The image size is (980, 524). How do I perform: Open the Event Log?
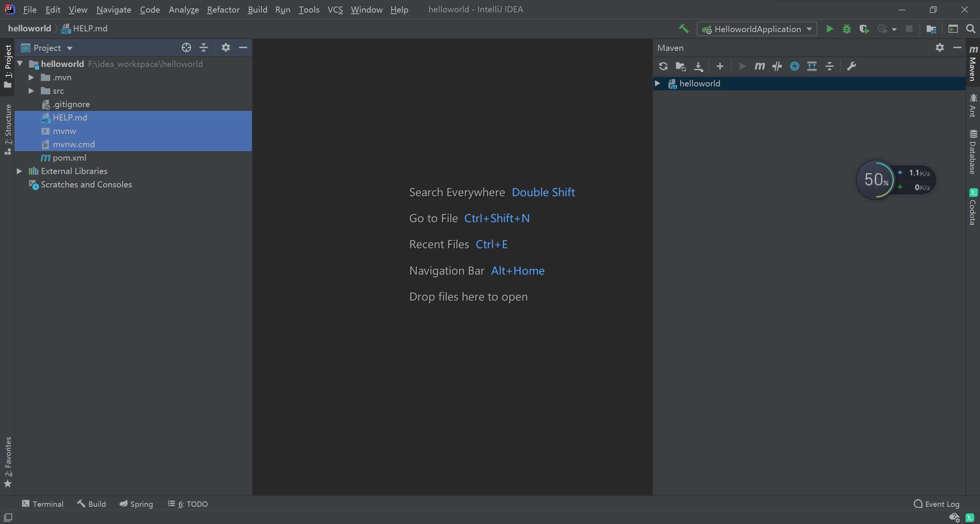[x=936, y=504]
